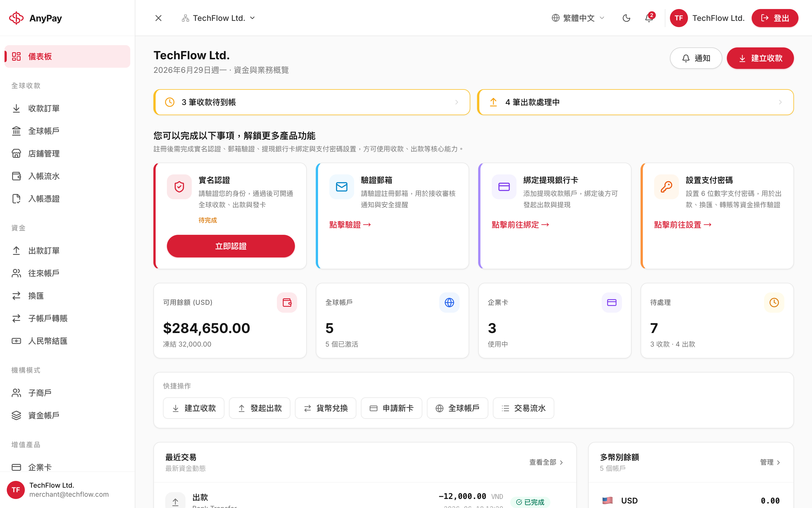Click the shield icon on the 實名認證 card
This screenshot has height=508, width=812.
point(179,187)
